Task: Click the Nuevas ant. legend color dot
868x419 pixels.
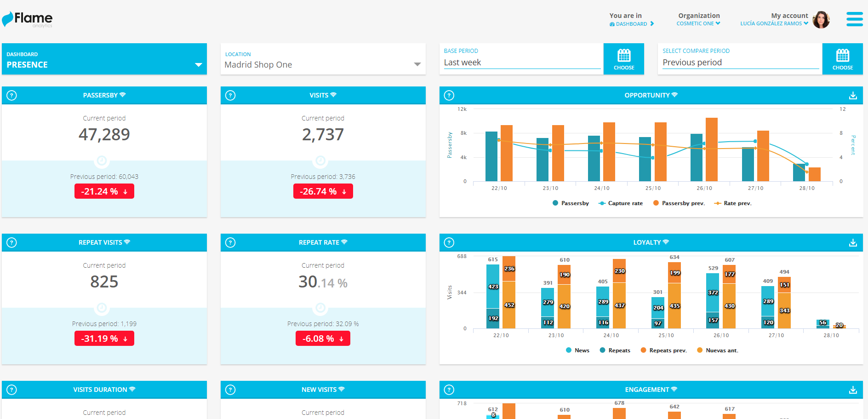Action: (700, 350)
